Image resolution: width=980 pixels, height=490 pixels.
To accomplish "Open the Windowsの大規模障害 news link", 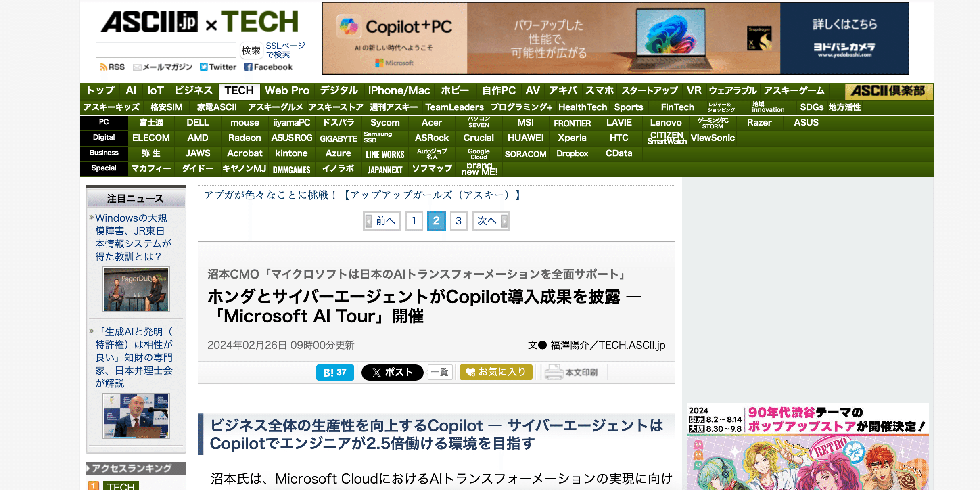I will point(134,237).
